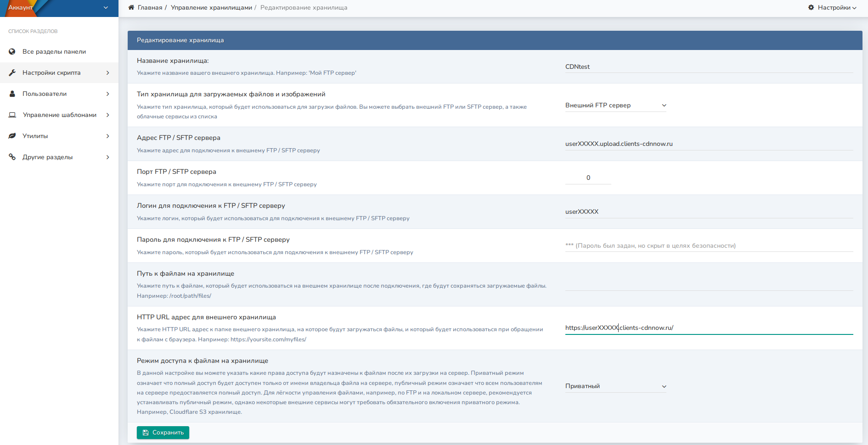Click the monitor icon for Управление шаблонами

tap(11, 115)
